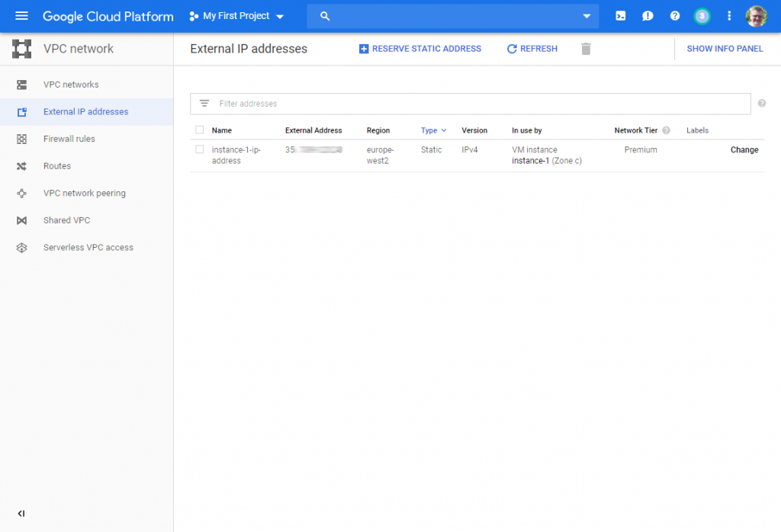Sort by the Type column

coord(433,130)
